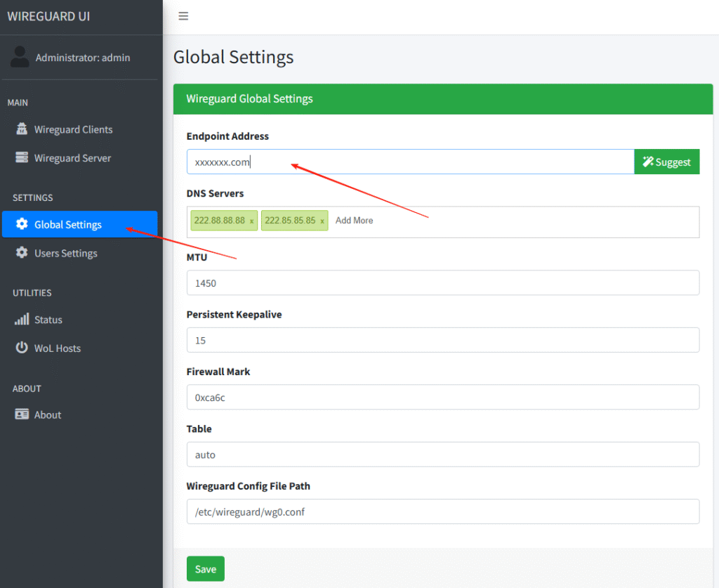Open the Status page
This screenshot has width=719, height=588.
point(48,320)
